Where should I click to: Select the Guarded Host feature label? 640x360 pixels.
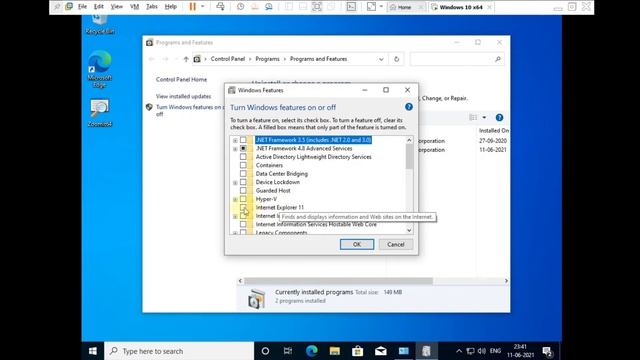pyautogui.click(x=273, y=191)
